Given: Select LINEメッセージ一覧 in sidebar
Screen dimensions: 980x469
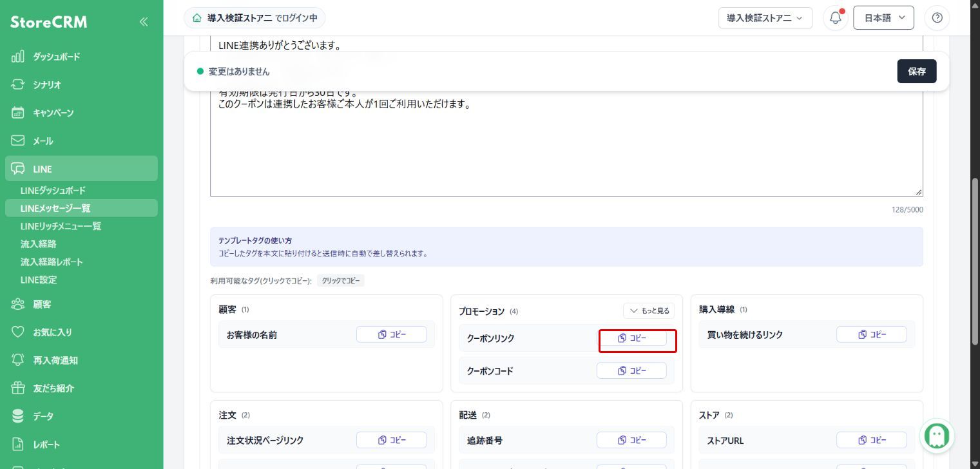Looking at the screenshot, I should (x=81, y=208).
